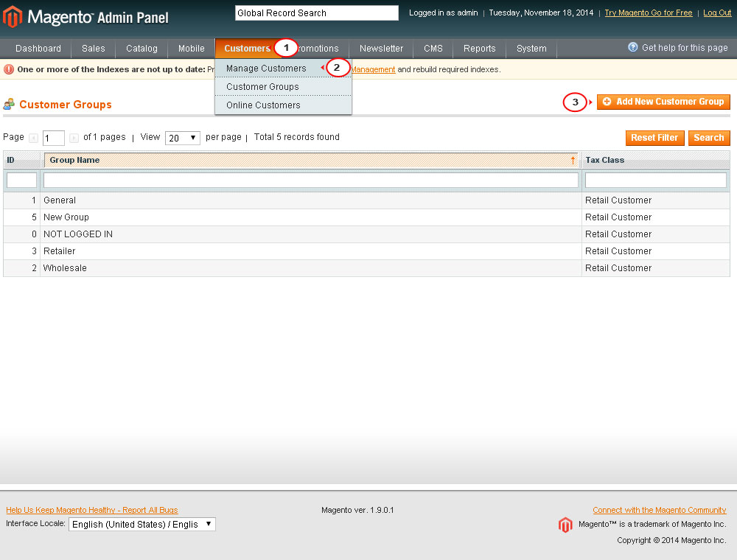
Task: Click Retail Customer in the Wholesale row
Action: click(618, 268)
